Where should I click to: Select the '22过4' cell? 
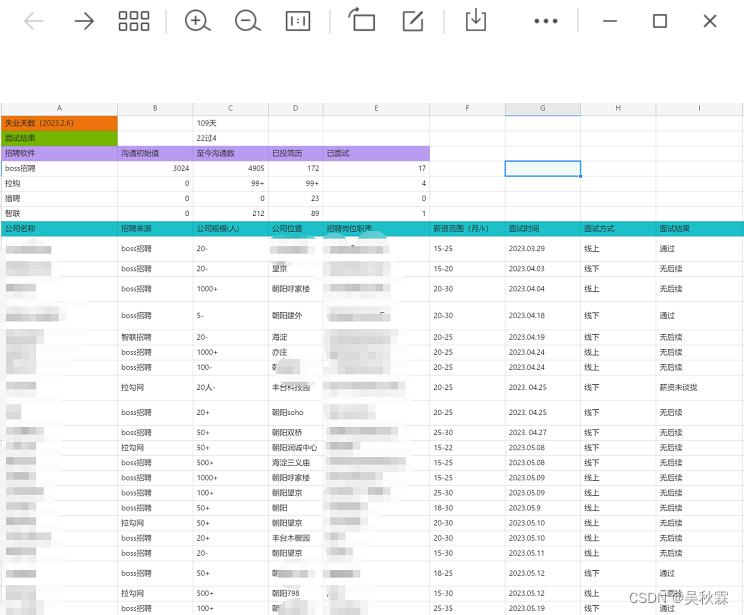tap(231, 138)
